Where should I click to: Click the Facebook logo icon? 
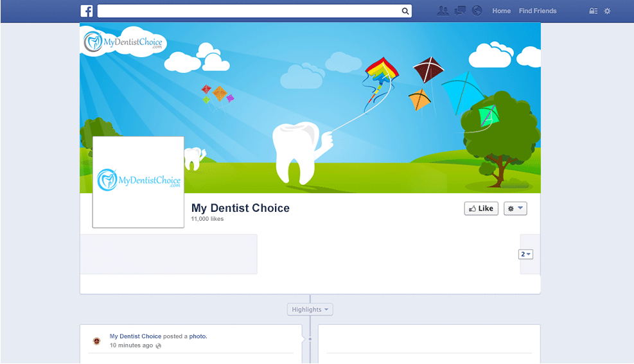(87, 11)
